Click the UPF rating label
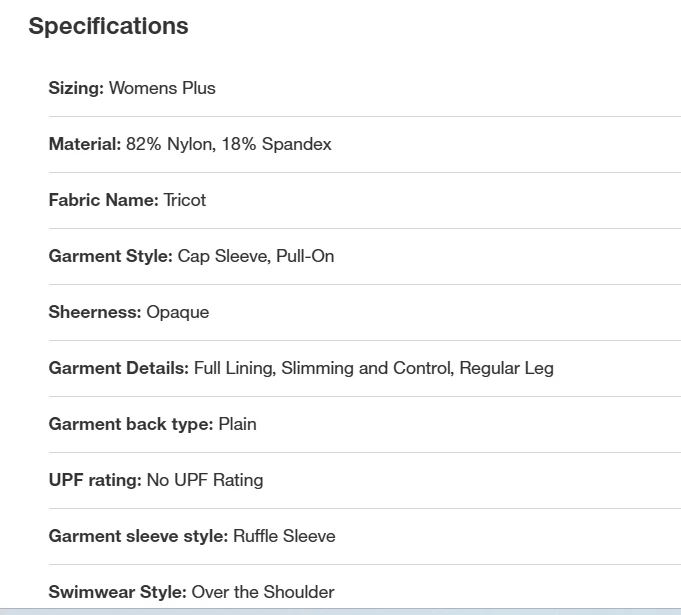The image size is (681, 615). 95,480
